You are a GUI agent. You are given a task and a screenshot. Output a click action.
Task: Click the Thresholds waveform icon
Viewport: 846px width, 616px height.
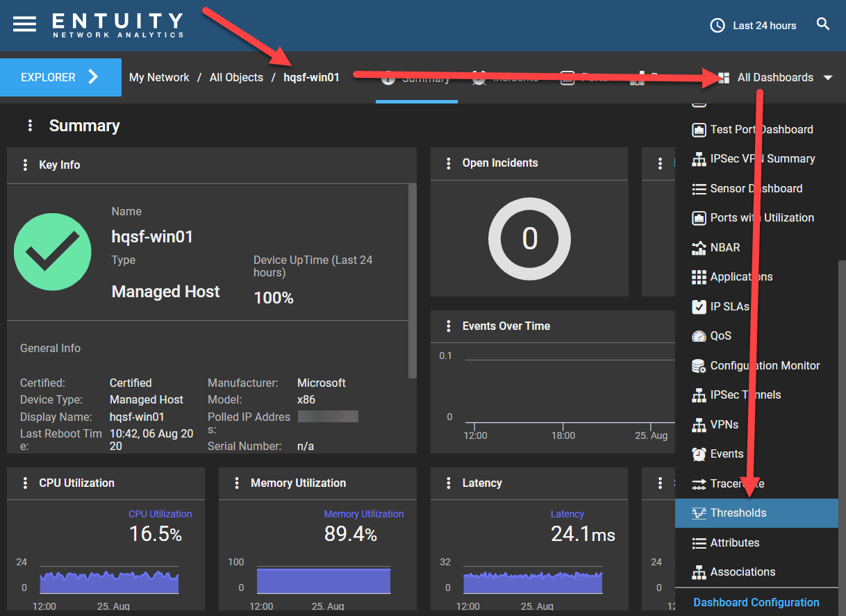[699, 513]
